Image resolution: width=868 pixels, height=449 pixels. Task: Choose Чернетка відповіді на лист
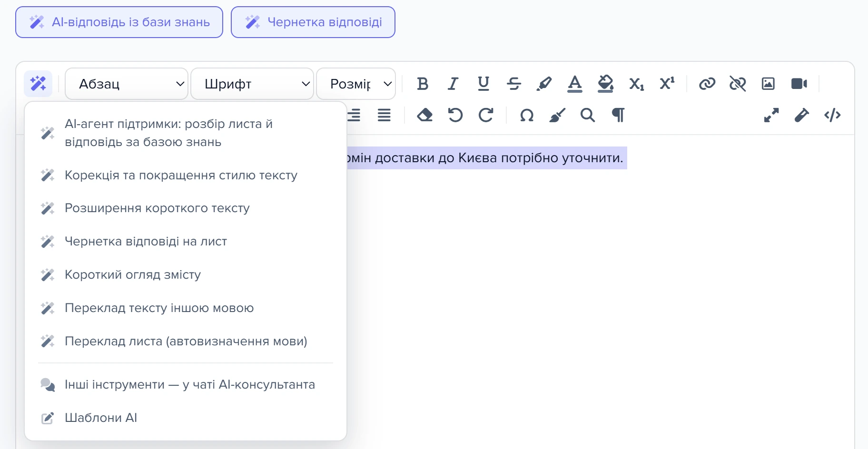tap(186, 241)
